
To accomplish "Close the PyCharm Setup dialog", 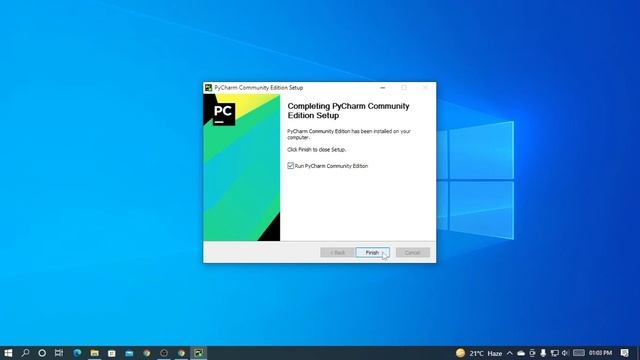I will pyautogui.click(x=425, y=88).
